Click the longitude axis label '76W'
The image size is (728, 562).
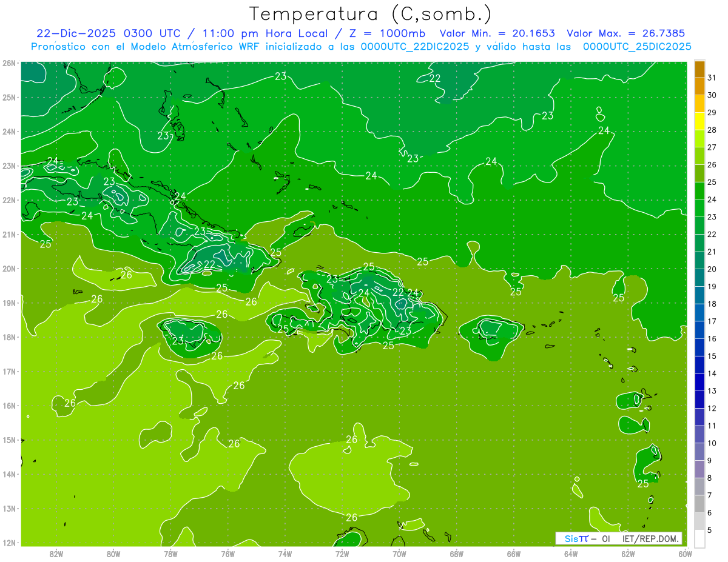(228, 554)
